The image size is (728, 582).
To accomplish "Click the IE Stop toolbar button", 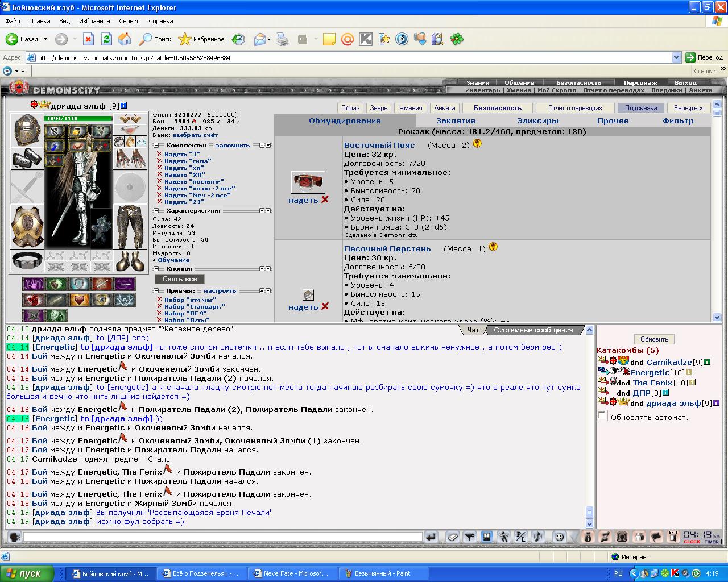I will tap(88, 39).
